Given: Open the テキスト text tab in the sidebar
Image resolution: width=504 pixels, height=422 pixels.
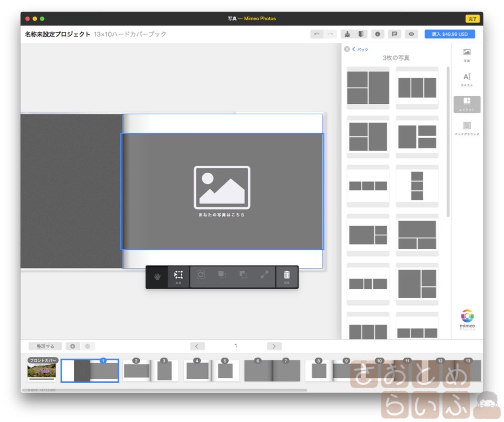Looking at the screenshot, I should point(467,80).
